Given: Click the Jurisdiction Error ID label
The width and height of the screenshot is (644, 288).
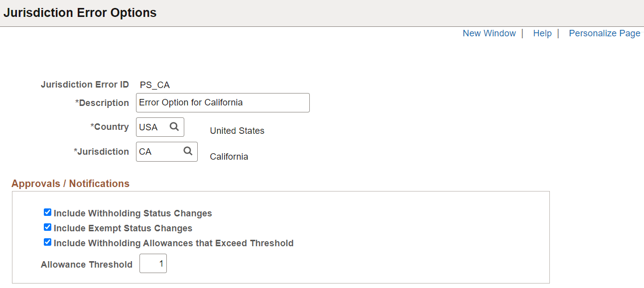Looking at the screenshot, I should tap(85, 85).
